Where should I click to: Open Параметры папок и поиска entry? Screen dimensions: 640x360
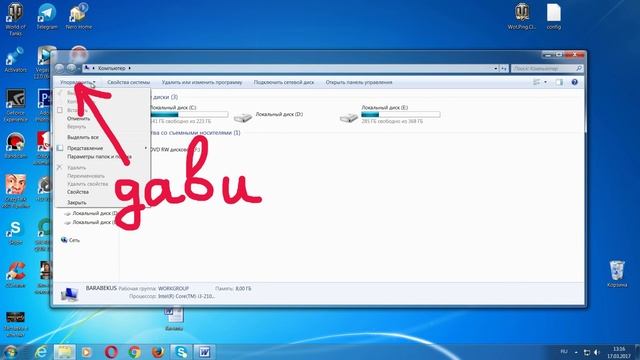[99, 157]
